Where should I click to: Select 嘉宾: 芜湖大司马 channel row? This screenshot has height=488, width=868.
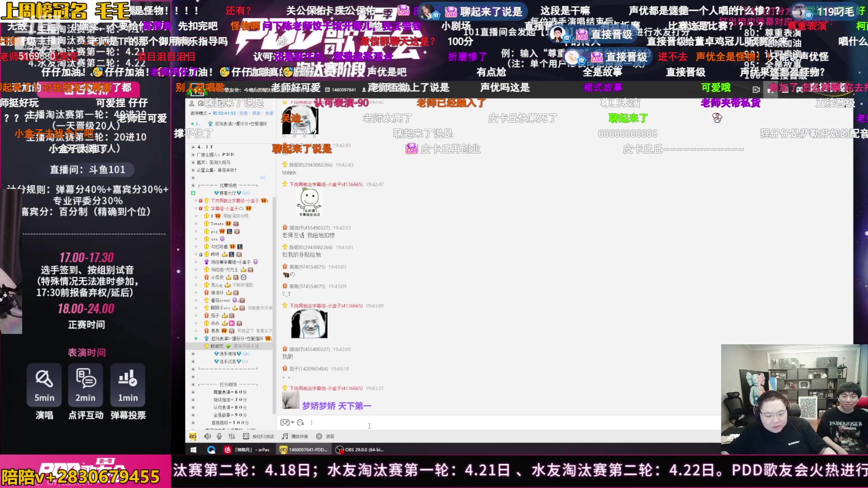(214, 162)
